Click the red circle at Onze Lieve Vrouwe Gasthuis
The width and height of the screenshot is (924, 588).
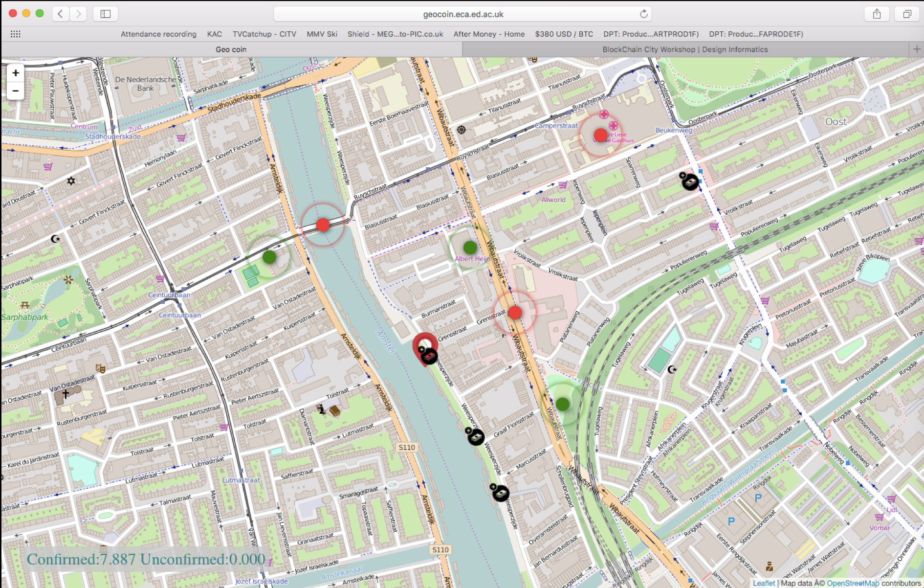[600, 135]
